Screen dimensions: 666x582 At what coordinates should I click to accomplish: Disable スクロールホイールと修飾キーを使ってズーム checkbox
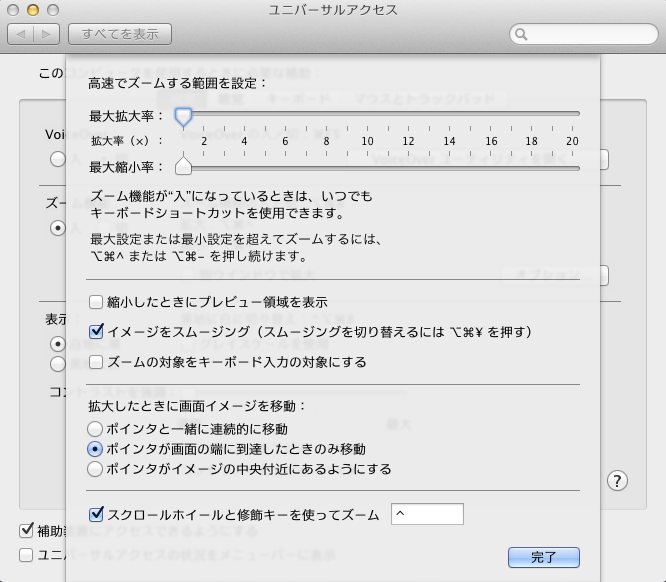pyautogui.click(x=96, y=515)
